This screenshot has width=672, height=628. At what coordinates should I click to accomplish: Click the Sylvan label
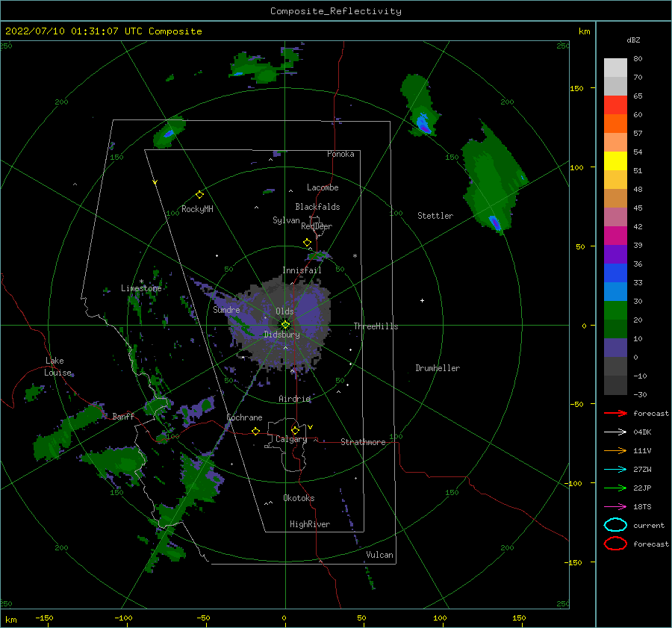(x=286, y=220)
